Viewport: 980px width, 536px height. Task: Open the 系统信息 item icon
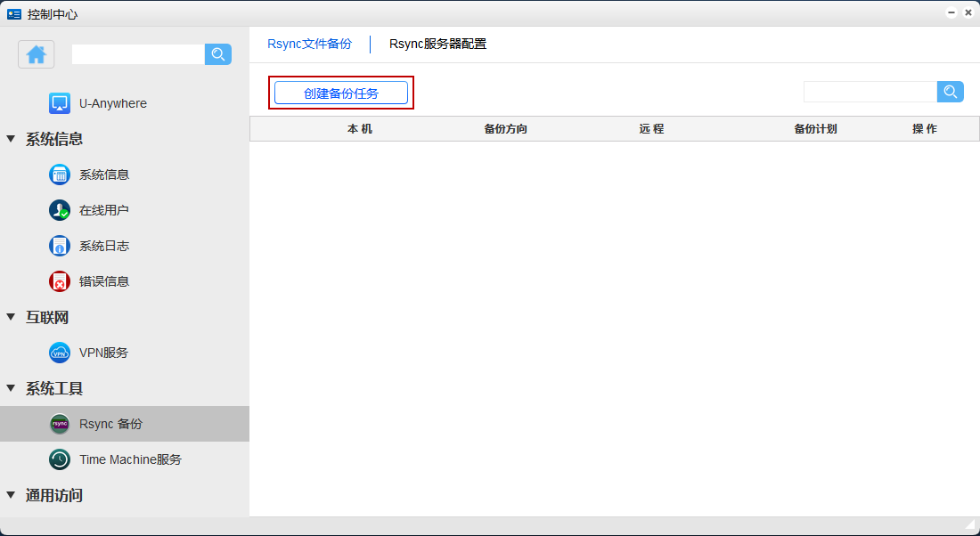(60, 175)
